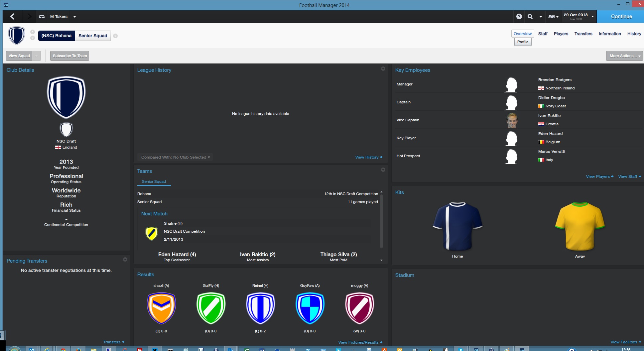
Task: Open the Teams panel options circle
Action: [383, 170]
